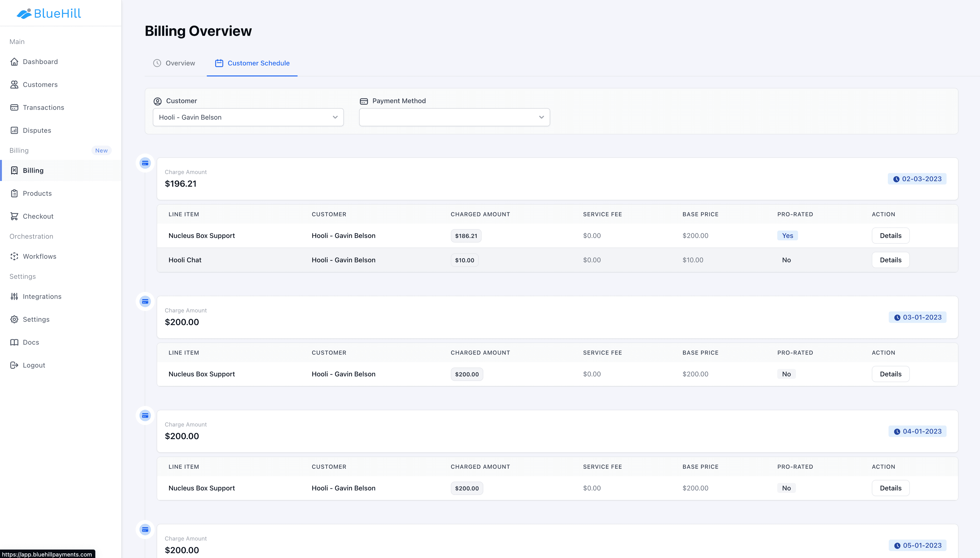Open the Customer dropdown showing Hooli - Gavin Belson
980x558 pixels.
248,117
